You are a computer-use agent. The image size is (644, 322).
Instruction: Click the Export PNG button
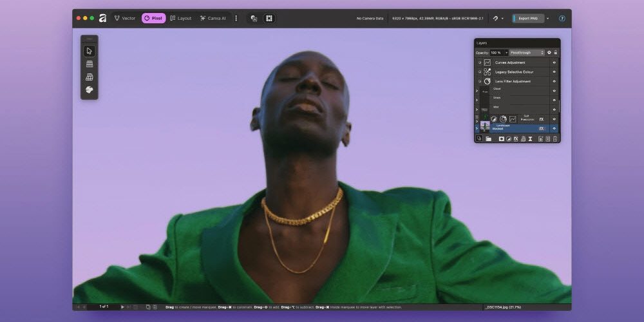pos(528,19)
